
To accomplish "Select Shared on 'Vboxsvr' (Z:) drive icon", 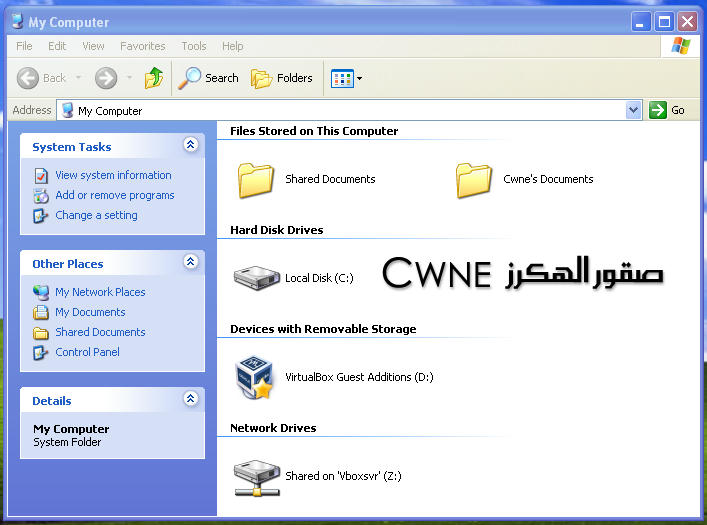I will pos(257,478).
